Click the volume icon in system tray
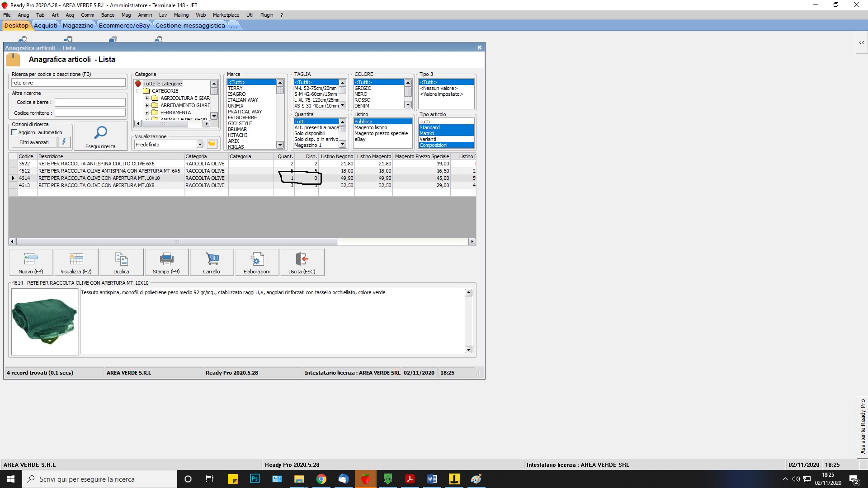The image size is (868, 488). [x=796, y=479]
